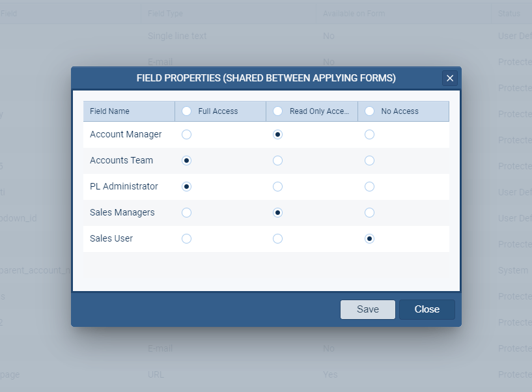This screenshot has height=392, width=532.
Task: Close the Field Properties dialog
Action: (427, 309)
